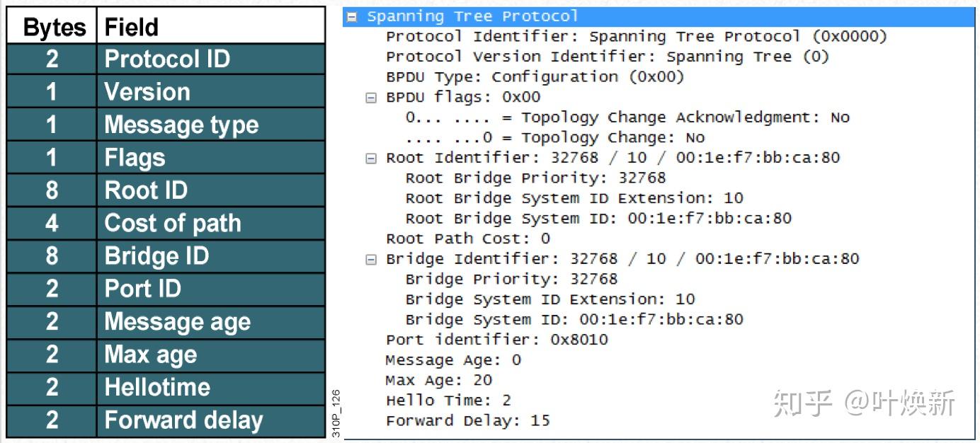This screenshot has width=980, height=443.
Task: Click the 知乎 watermark author name
Action: tap(899, 403)
